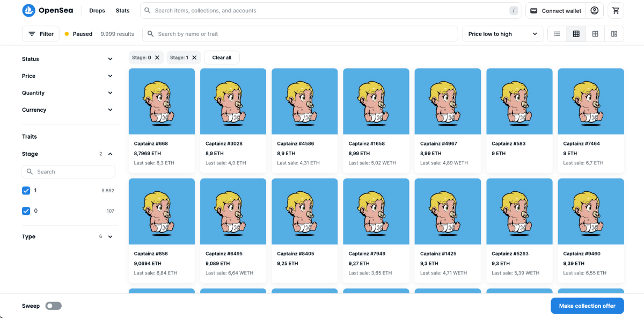
Task: Expand the Quantity filter section
Action: coord(68,93)
